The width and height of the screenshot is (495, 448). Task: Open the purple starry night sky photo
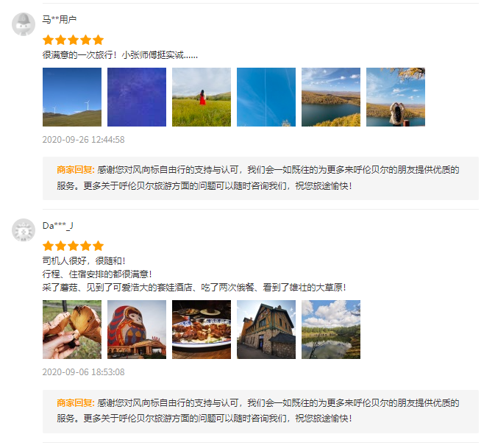point(137,97)
